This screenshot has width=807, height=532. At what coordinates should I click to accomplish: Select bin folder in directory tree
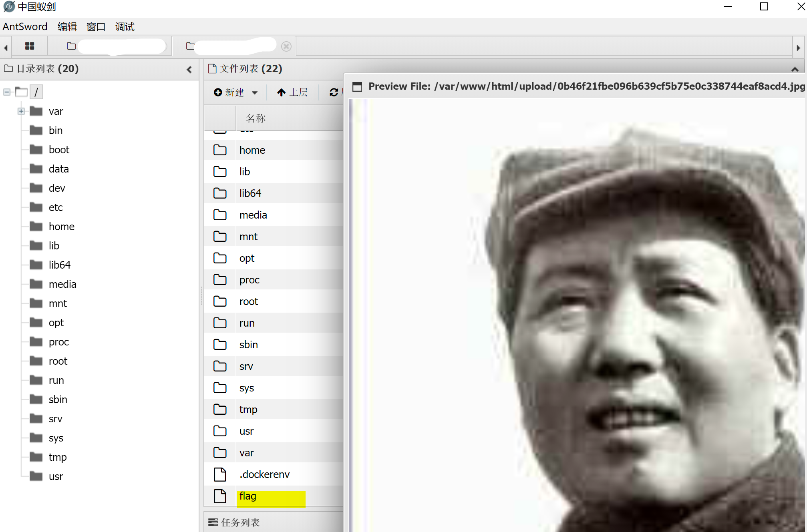[56, 130]
